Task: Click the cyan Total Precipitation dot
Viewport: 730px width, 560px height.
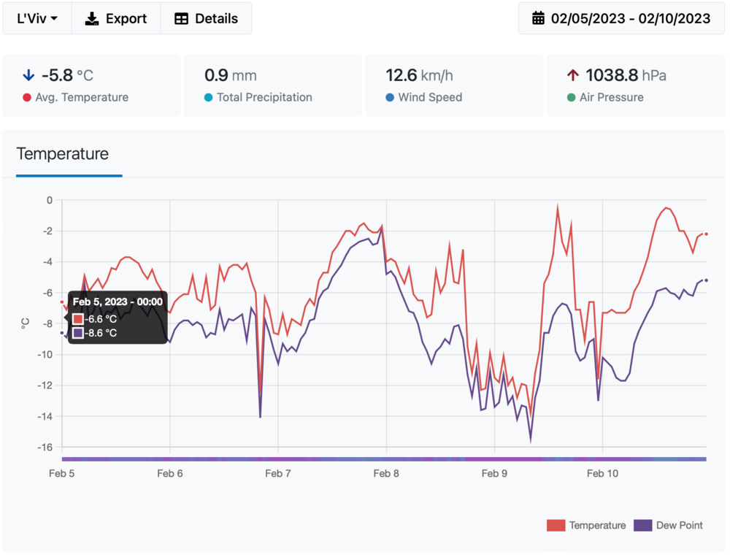Action: (209, 98)
